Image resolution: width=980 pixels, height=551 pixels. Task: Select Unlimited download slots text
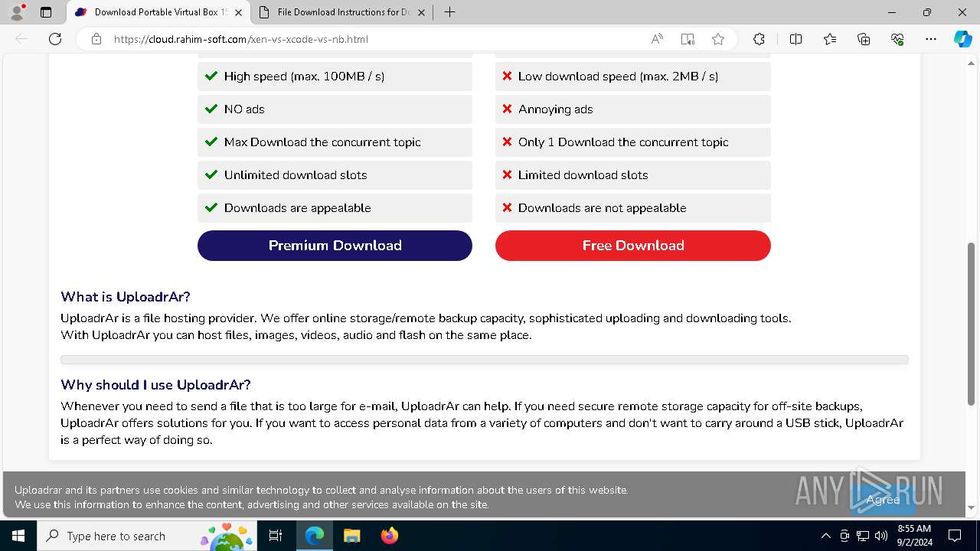296,175
